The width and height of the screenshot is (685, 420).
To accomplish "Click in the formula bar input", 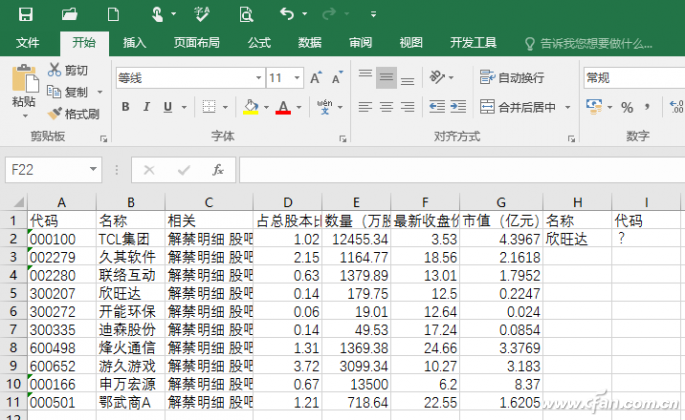I will pos(462,170).
